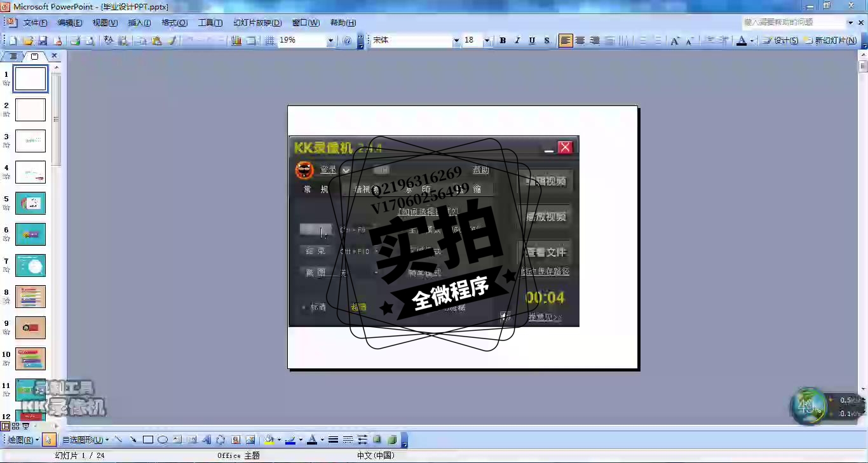The height and width of the screenshot is (463, 868).
Task: Insert clip art from drawing toolbar
Action: [x=236, y=440]
